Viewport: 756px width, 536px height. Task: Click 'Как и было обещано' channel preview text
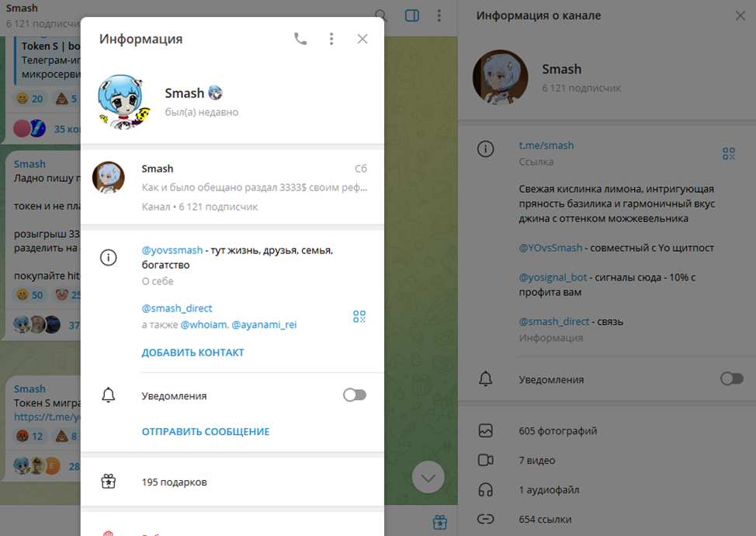255,187
